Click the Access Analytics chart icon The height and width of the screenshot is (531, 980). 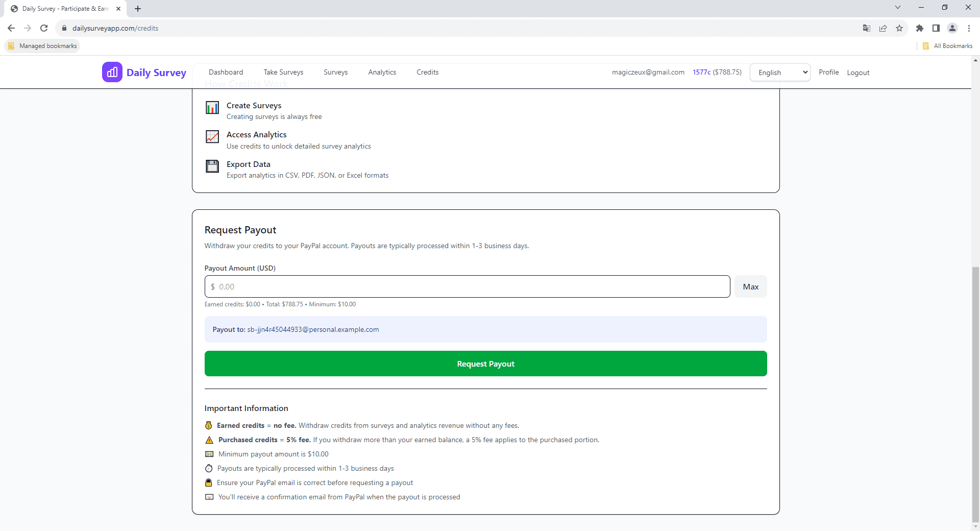pyautogui.click(x=212, y=137)
